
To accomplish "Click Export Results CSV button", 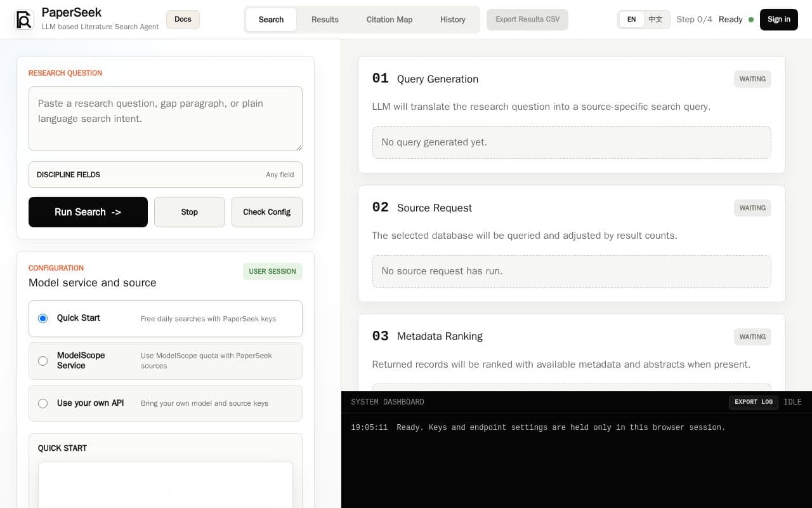I will (527, 20).
